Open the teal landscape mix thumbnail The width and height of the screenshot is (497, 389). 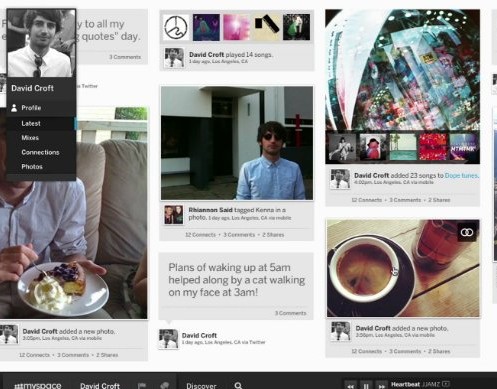click(403, 147)
